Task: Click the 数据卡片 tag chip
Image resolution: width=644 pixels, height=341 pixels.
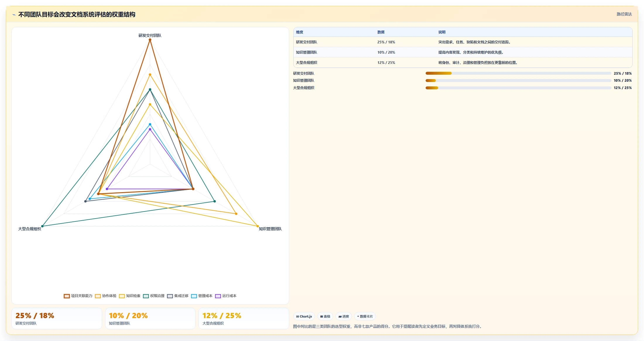Action: 365,316
